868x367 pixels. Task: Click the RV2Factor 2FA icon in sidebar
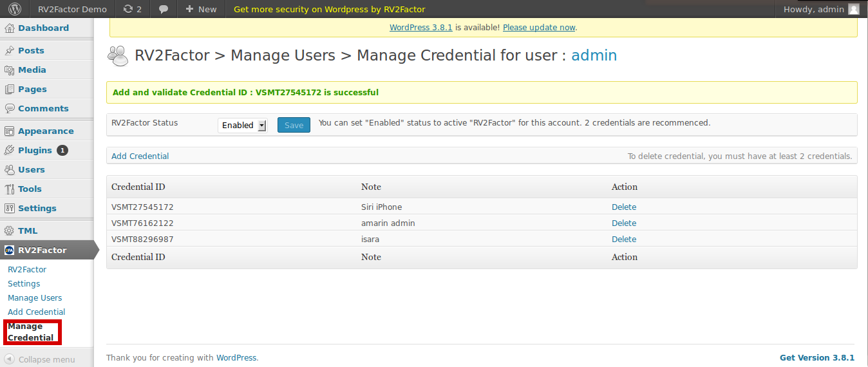[10, 250]
